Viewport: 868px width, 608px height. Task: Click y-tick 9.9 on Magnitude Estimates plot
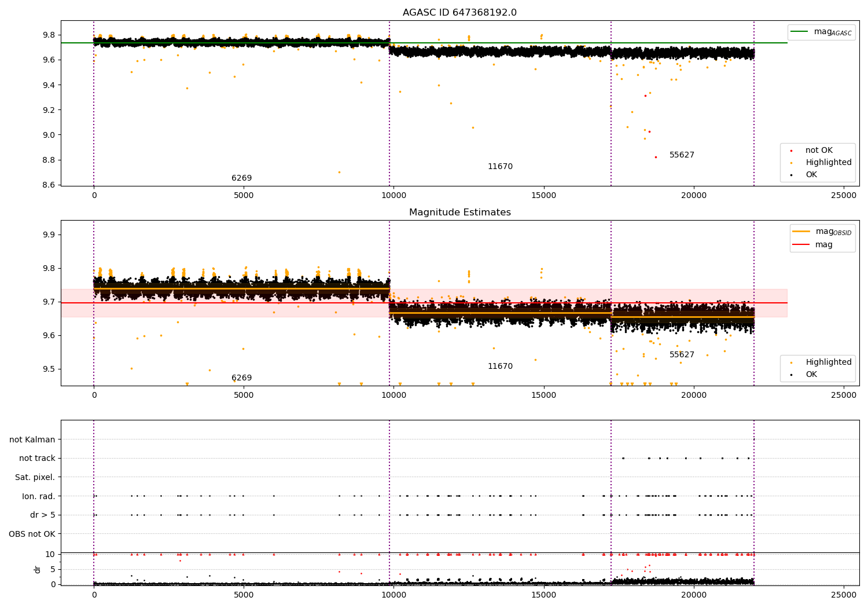coord(48,235)
